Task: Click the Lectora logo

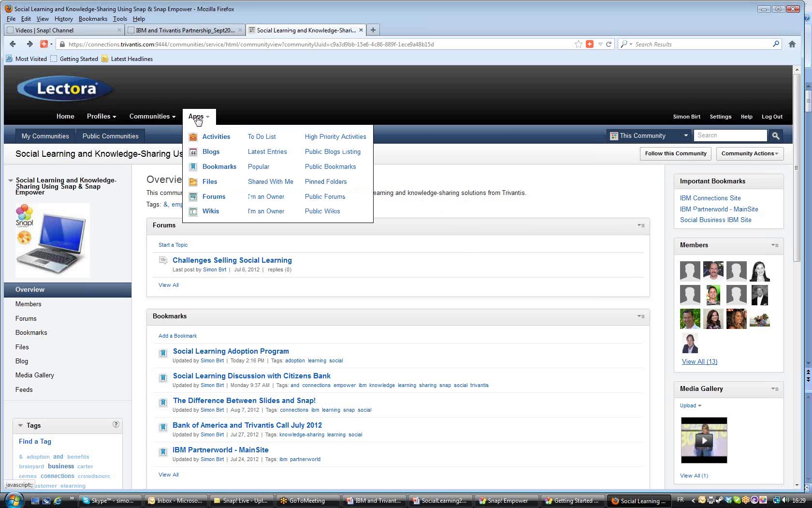Action: click(65, 89)
